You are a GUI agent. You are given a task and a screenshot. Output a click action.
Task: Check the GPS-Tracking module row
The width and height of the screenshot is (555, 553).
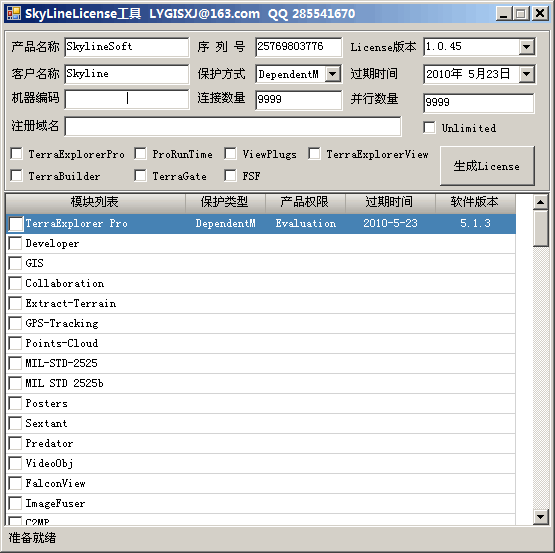tap(15, 323)
